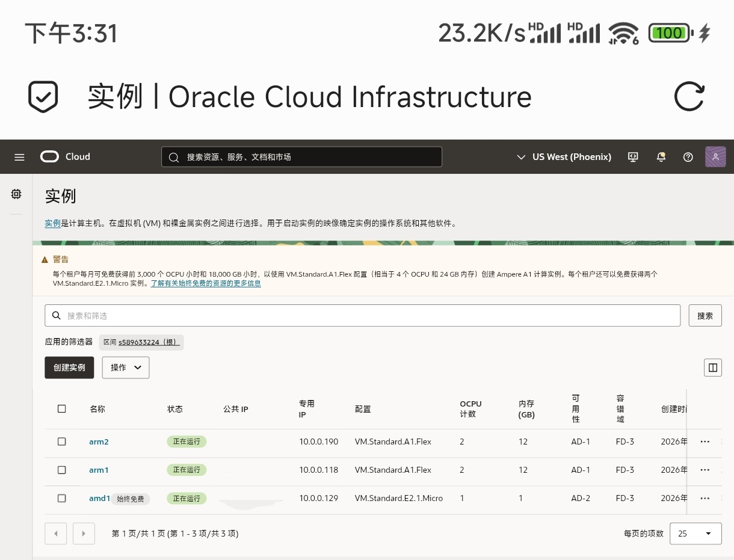Viewport: 734px width, 560px height.
Task: Click private IP 10.0.0.190
Action: coord(318,442)
